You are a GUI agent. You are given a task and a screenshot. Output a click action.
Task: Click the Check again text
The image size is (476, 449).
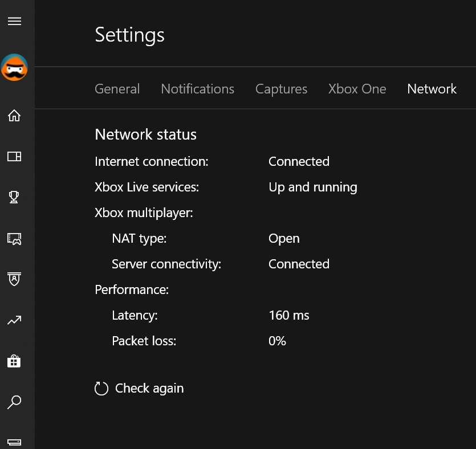coord(149,389)
